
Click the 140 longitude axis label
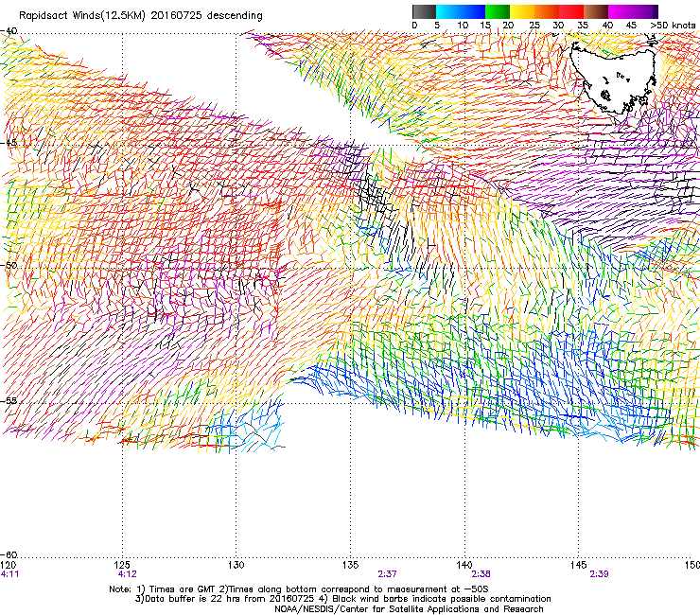[x=464, y=565]
